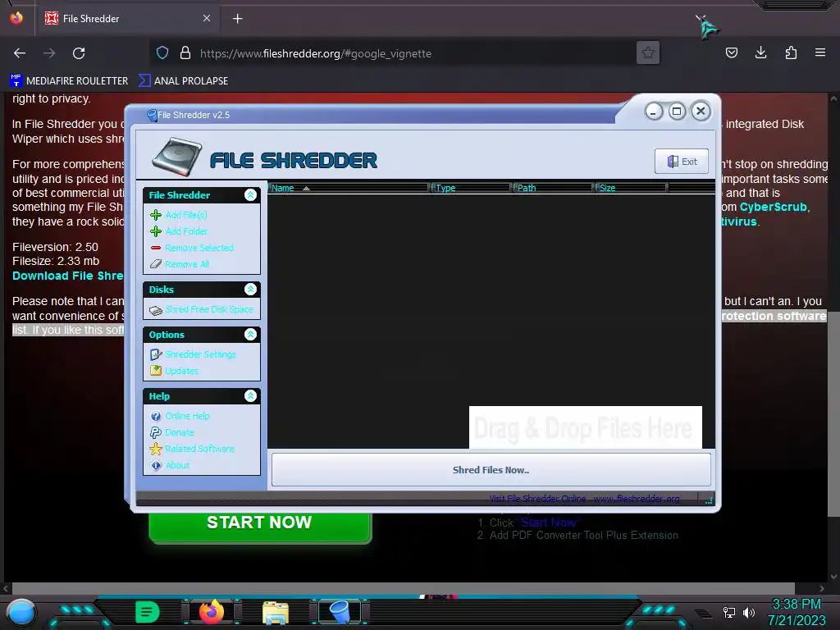Open the Shredder Settings link
The width and height of the screenshot is (840, 630).
point(200,354)
